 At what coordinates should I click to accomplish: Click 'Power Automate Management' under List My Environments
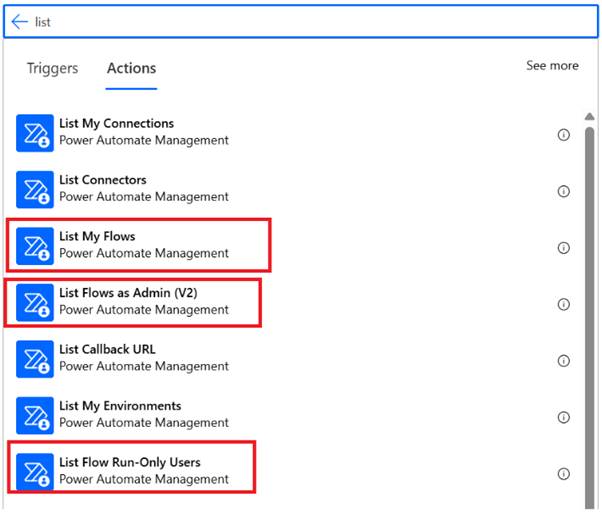144,423
